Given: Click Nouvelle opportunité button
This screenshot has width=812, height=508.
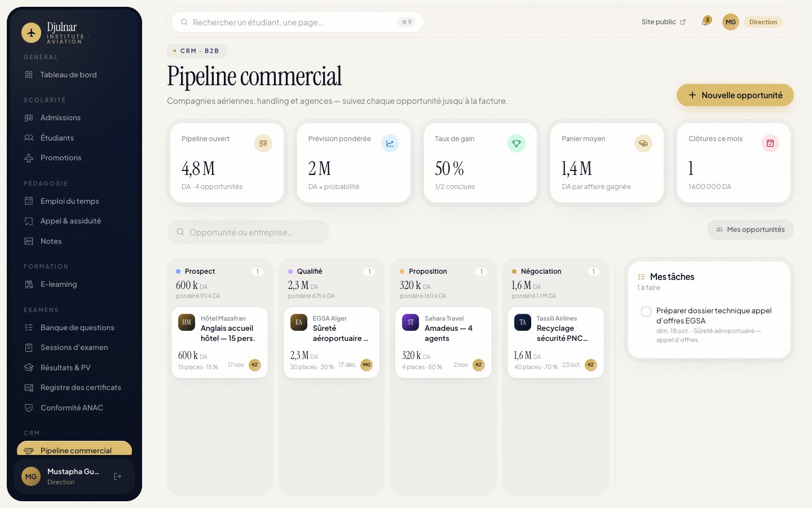Looking at the screenshot, I should 735,95.
